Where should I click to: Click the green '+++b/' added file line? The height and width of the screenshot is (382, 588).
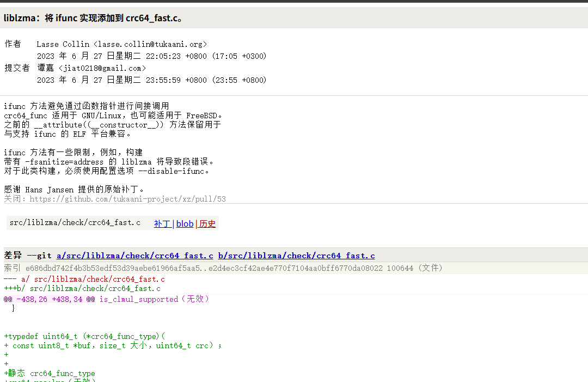pyautogui.click(x=82, y=288)
